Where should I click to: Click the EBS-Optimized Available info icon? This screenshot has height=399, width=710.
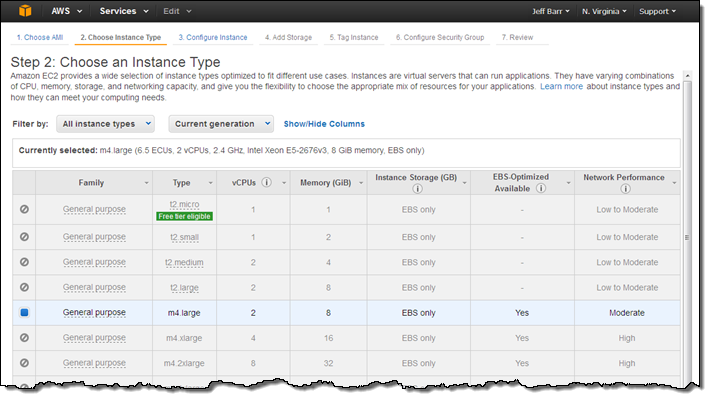pos(541,188)
